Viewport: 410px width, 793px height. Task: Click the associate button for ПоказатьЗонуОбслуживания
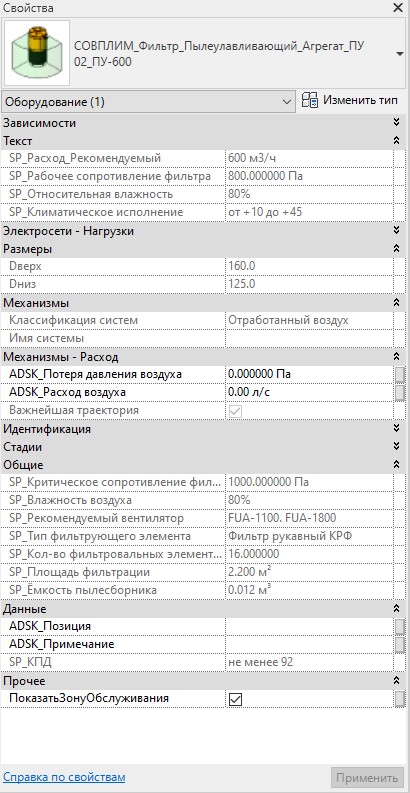(400, 699)
